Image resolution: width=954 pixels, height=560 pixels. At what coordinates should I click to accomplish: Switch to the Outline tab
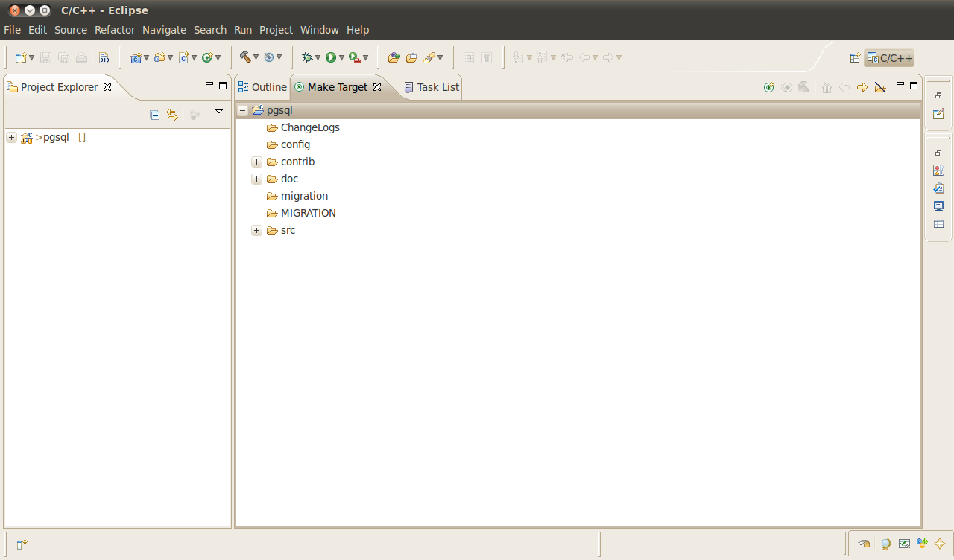pos(268,87)
